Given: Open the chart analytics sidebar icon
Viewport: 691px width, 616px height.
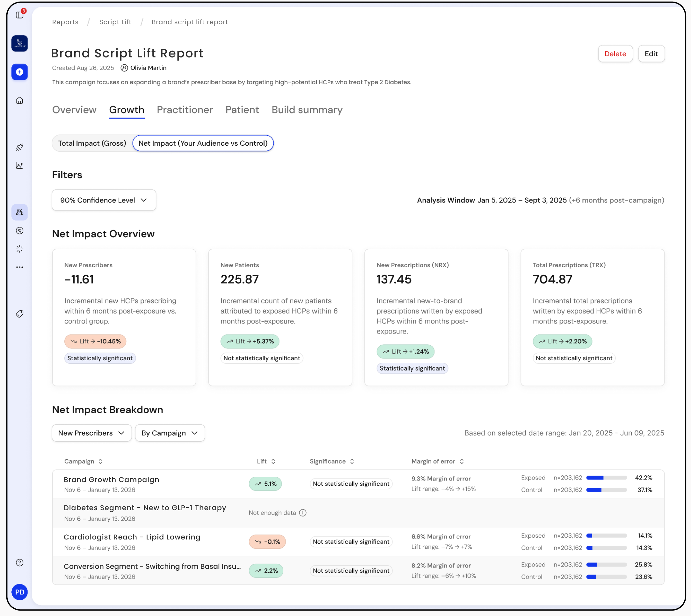Looking at the screenshot, I should 20,165.
